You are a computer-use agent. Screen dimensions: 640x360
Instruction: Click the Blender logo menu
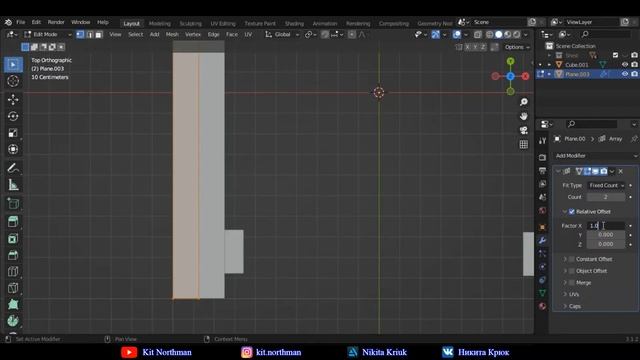8,22
